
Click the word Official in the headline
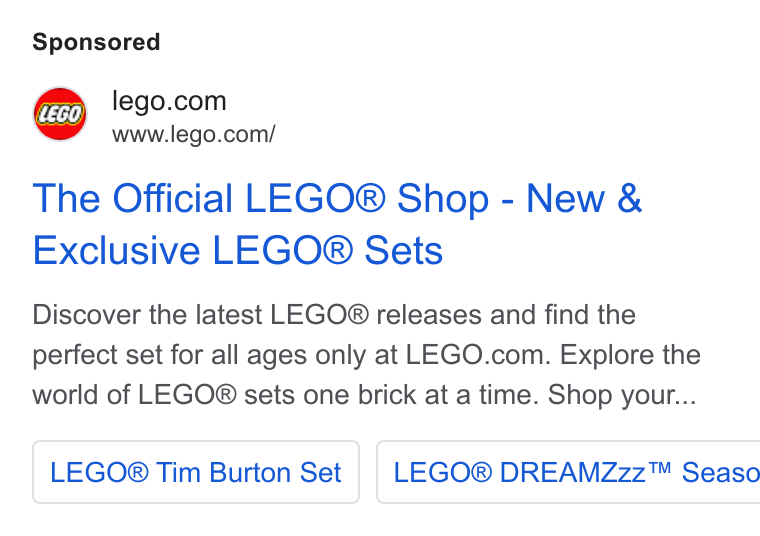click(173, 198)
